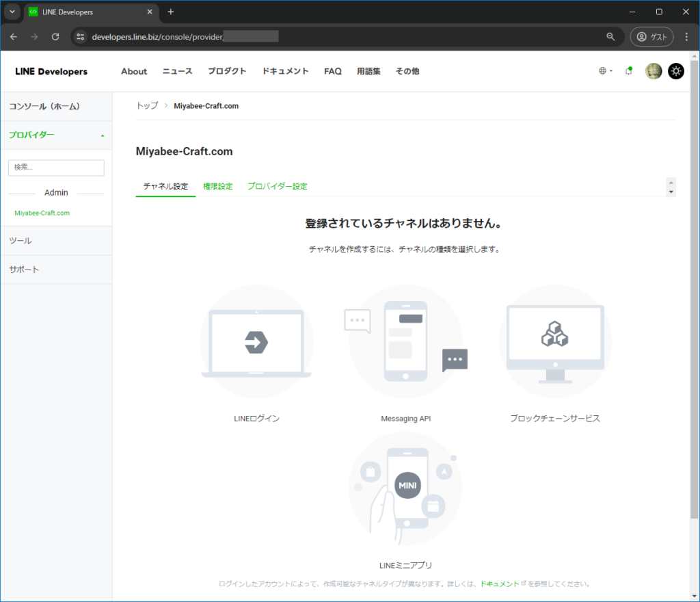The height and width of the screenshot is (602, 700).
Task: Open the tab search dropdown arrow
Action: 12,12
